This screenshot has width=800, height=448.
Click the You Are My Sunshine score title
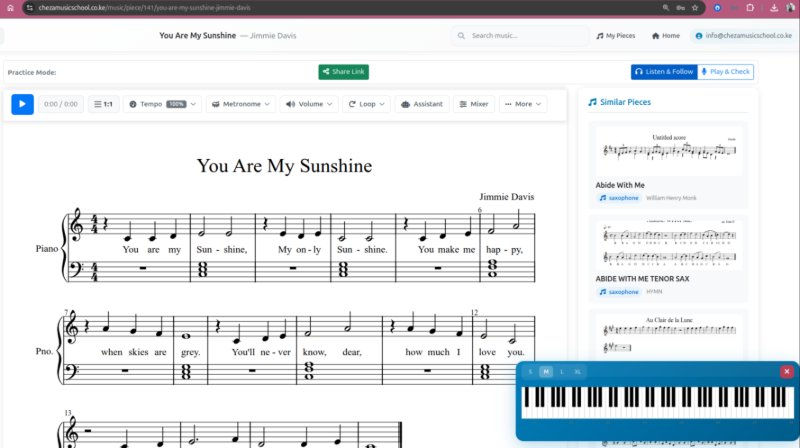[x=284, y=166]
